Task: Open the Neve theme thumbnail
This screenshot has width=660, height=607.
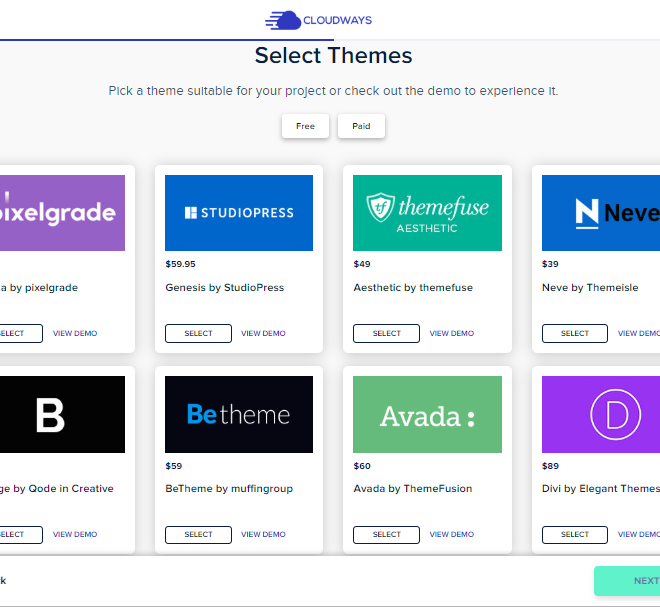Action: click(x=601, y=213)
